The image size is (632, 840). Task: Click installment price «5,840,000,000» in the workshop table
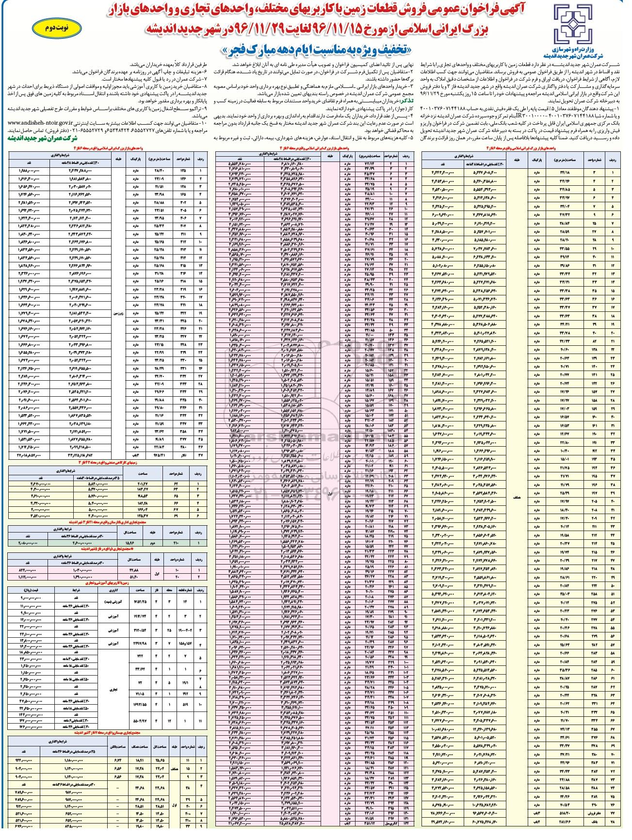98,484
